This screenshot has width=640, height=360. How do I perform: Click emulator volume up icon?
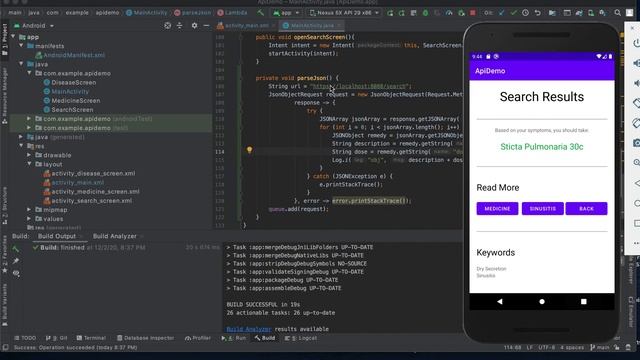[x=636, y=63]
